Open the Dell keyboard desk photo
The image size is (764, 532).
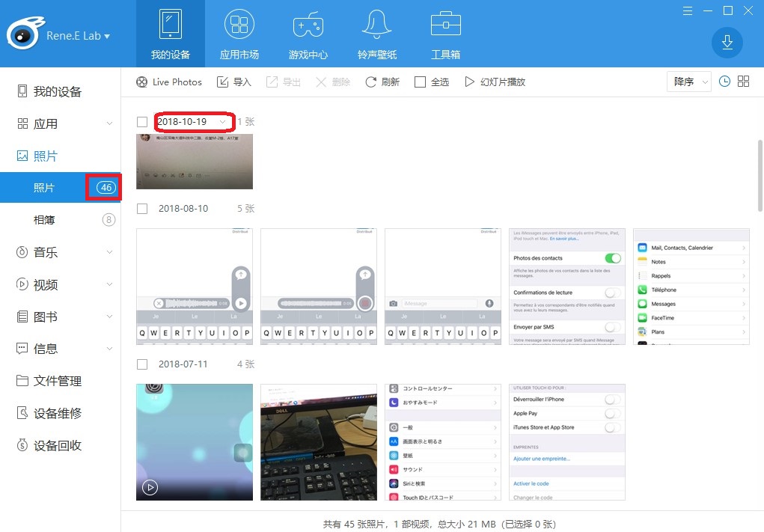319,442
